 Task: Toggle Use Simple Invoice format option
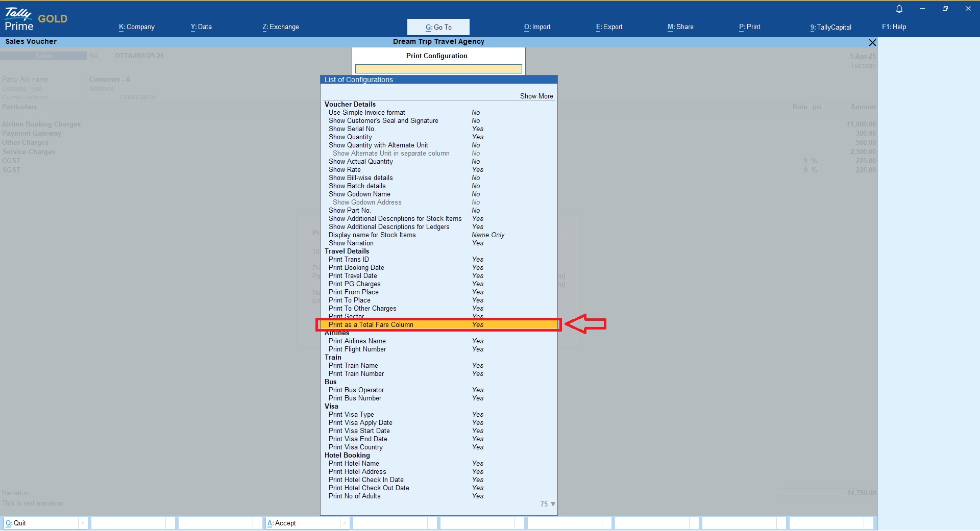tap(367, 113)
